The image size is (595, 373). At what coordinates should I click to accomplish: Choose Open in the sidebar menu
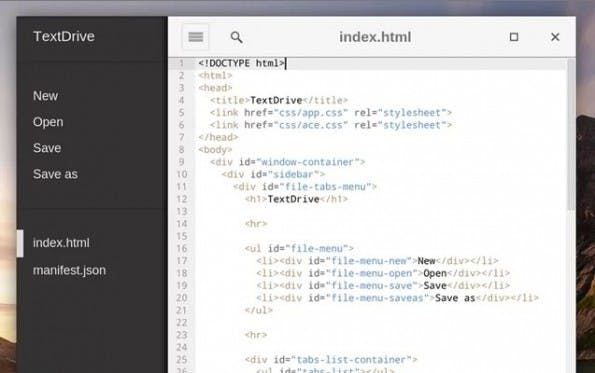click(x=48, y=122)
